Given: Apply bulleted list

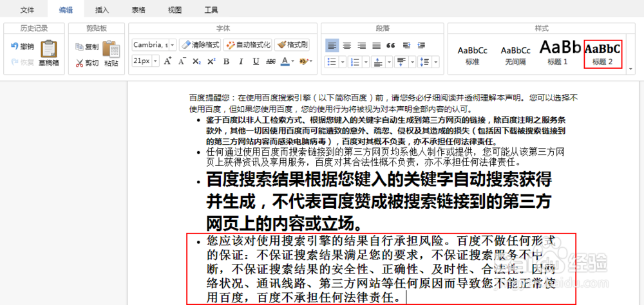Looking at the screenshot, I should (332, 62).
